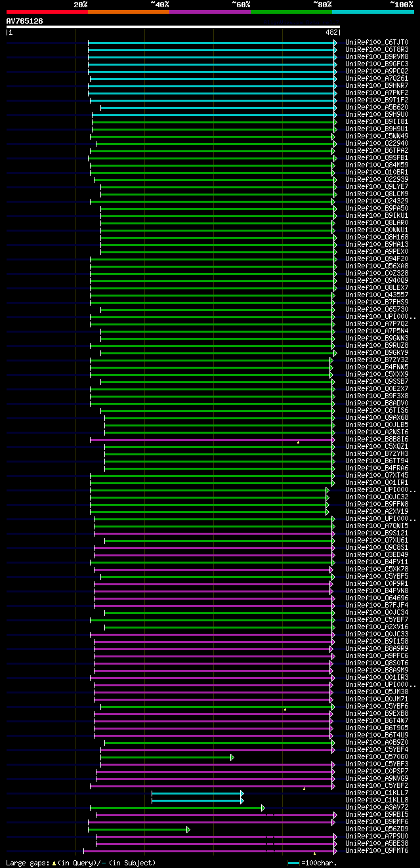Click the red 20% identity legend bar
Image resolution: width=420 pixels, height=868 pixels.
[x=47, y=12]
